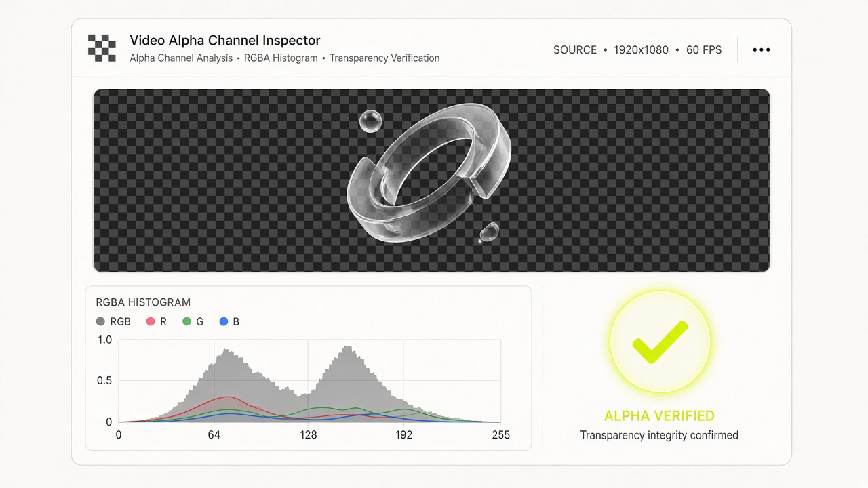868x488 pixels.
Task: Click the '64' x-axis label
Action: pyautogui.click(x=214, y=435)
